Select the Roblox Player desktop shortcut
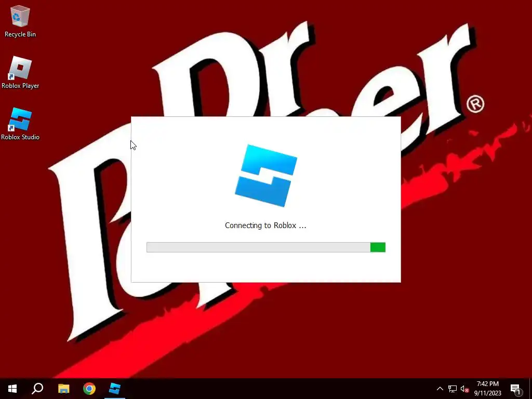Image resolution: width=532 pixels, height=399 pixels. 20,73
